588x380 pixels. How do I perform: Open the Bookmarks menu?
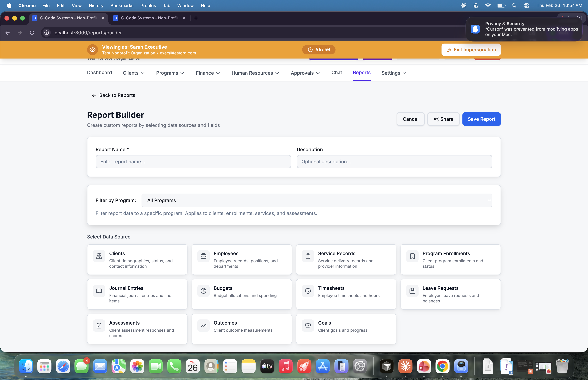coord(122,5)
